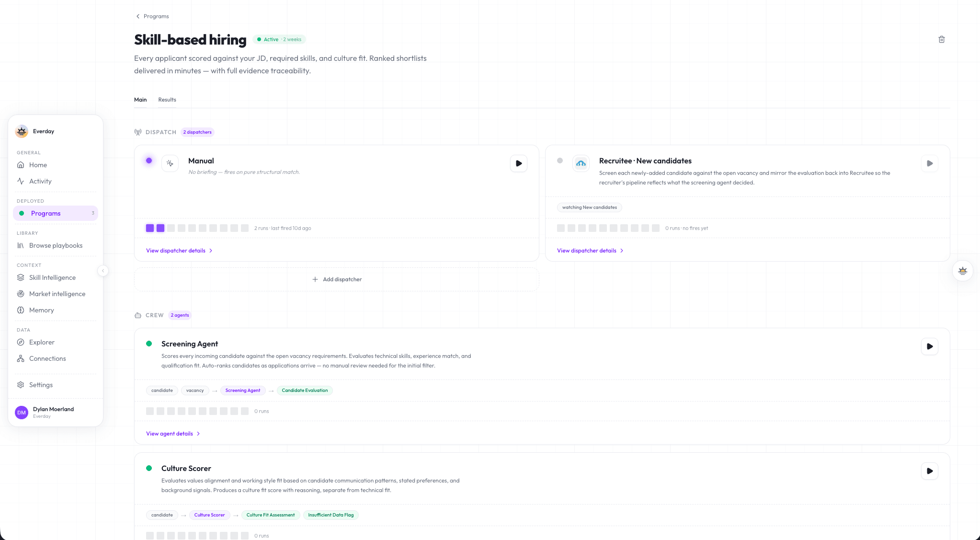Viewport: 980px width, 540px height.
Task: Collapse the sidebar with the chevron handle
Action: (x=103, y=271)
